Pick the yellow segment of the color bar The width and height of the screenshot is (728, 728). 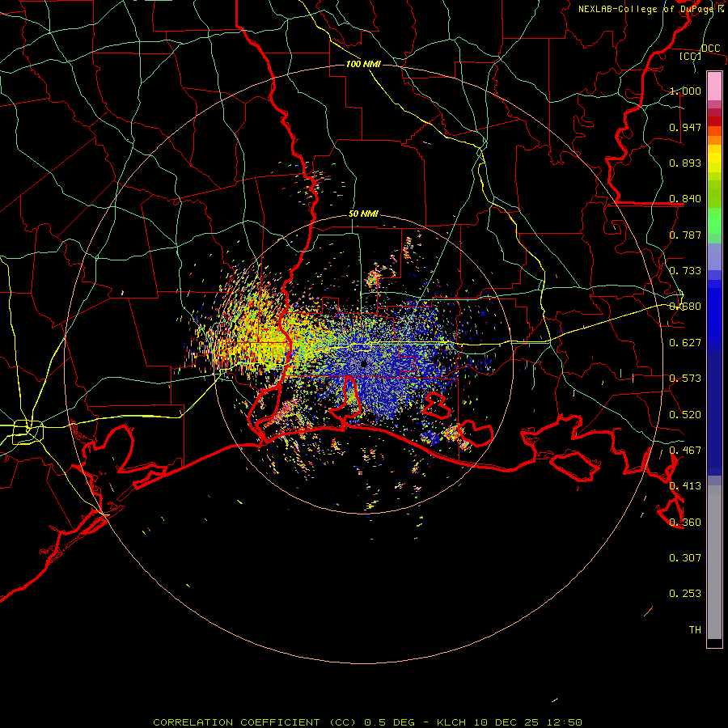714,159
